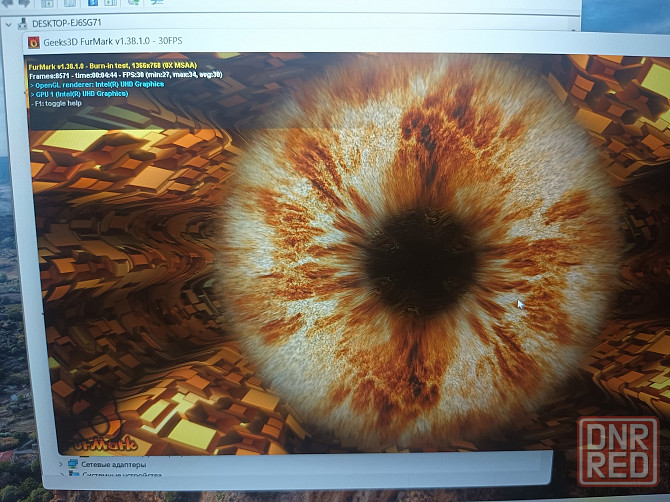Click the Device Manager back arrow
This screenshot has width=670, height=502.
point(8,3)
